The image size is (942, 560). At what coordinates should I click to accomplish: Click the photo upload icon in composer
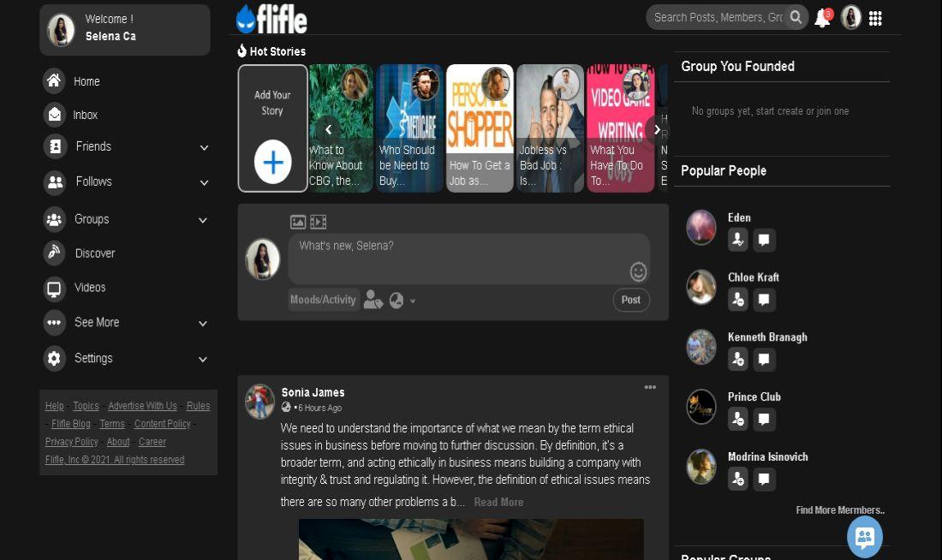coord(298,223)
